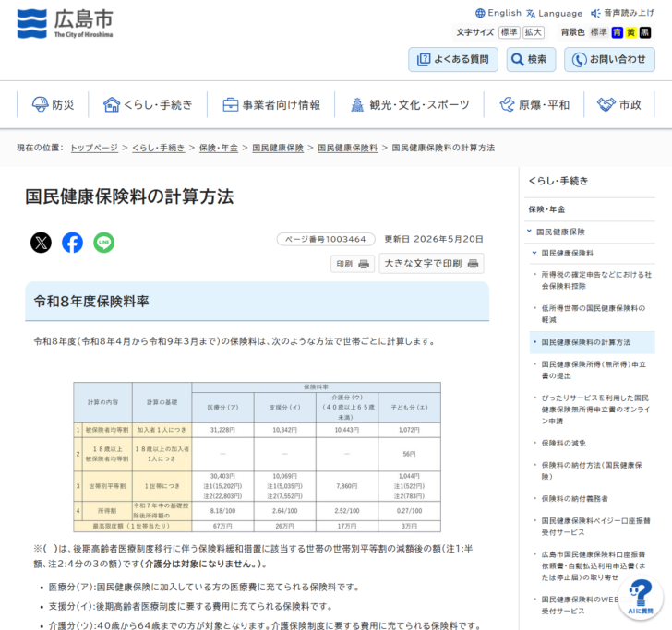Viewport: 672px width, 630px height.
Task: Click the magnifier icon in 検索 button
Action: [x=517, y=59]
